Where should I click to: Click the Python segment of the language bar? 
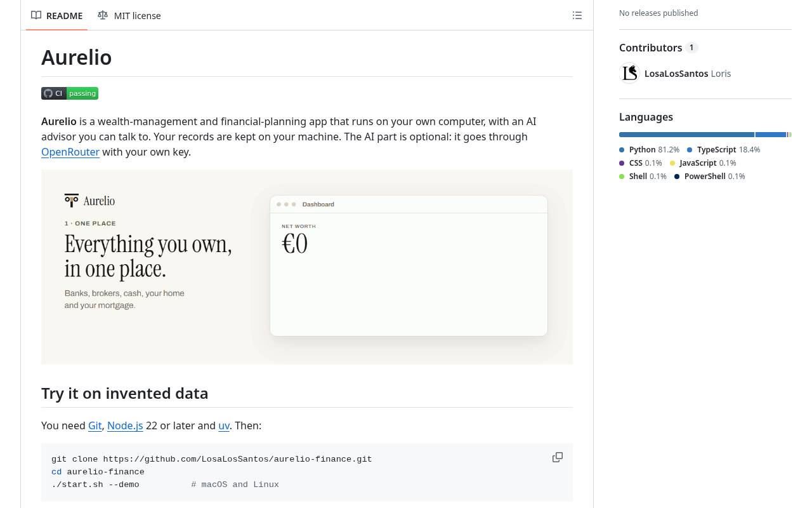pyautogui.click(x=686, y=135)
